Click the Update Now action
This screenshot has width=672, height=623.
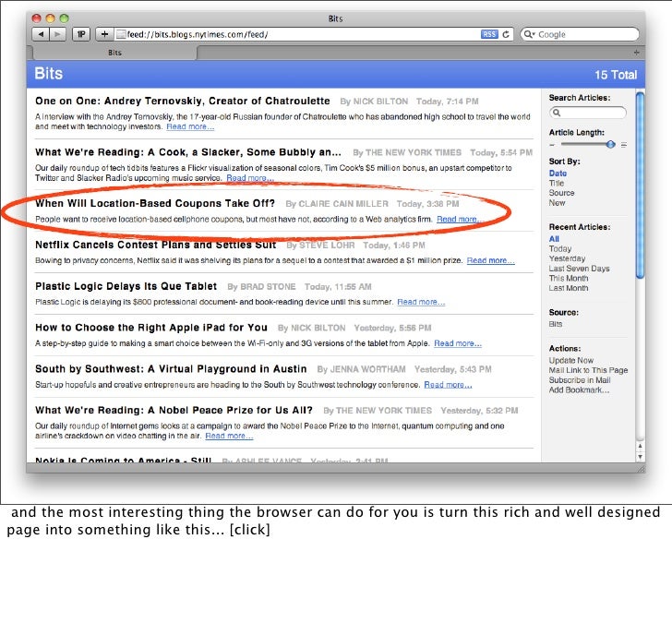pyautogui.click(x=570, y=360)
